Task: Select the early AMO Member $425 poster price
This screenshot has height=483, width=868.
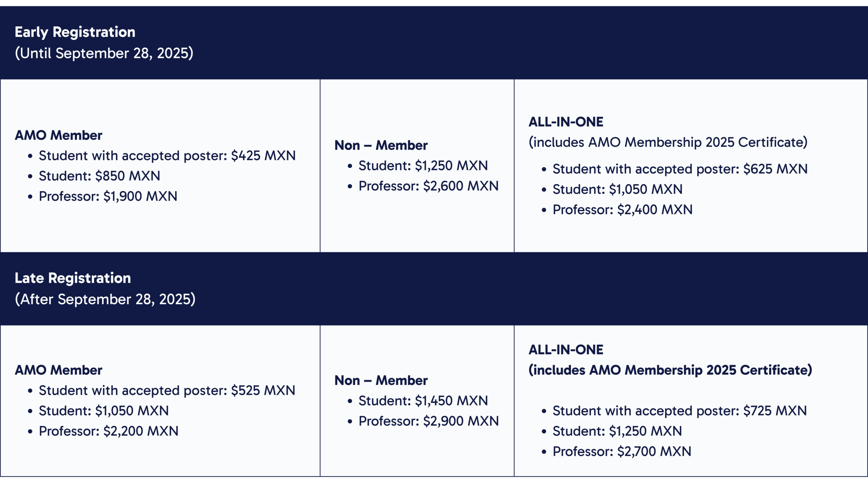Action: coord(263,156)
